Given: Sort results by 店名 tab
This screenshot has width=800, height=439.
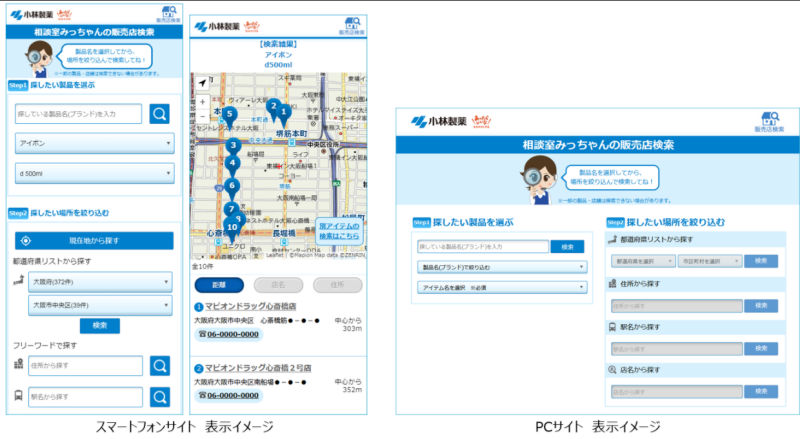Looking at the screenshot, I should pyautogui.click(x=278, y=285).
